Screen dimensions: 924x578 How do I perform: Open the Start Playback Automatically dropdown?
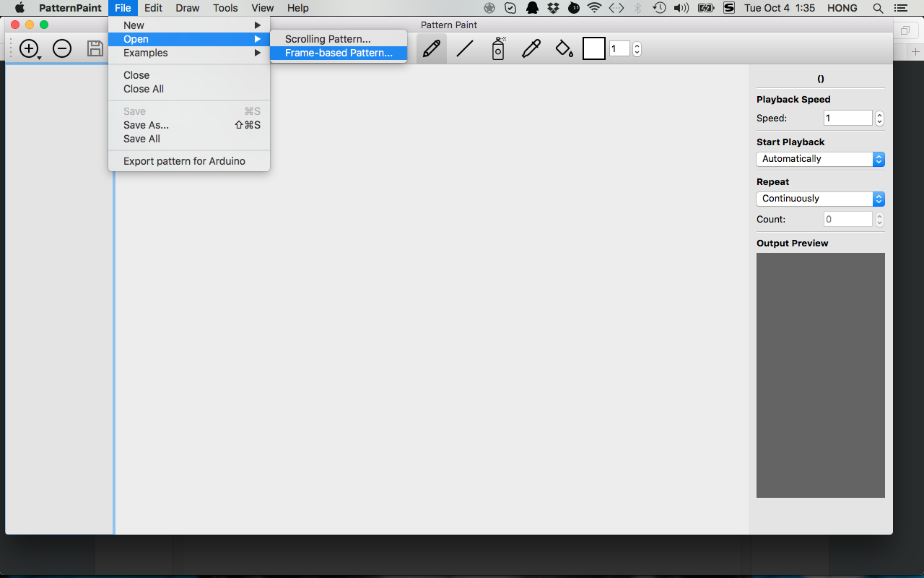(x=820, y=159)
